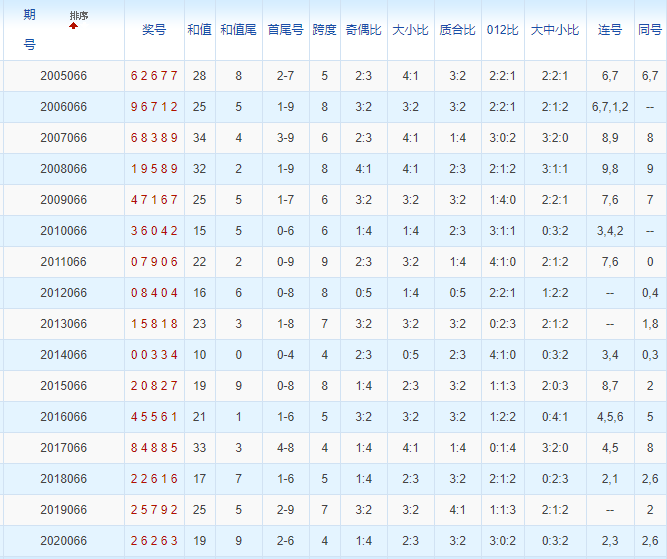Select the 大中小比 column header
This screenshot has width=667, height=559.
point(555,30)
